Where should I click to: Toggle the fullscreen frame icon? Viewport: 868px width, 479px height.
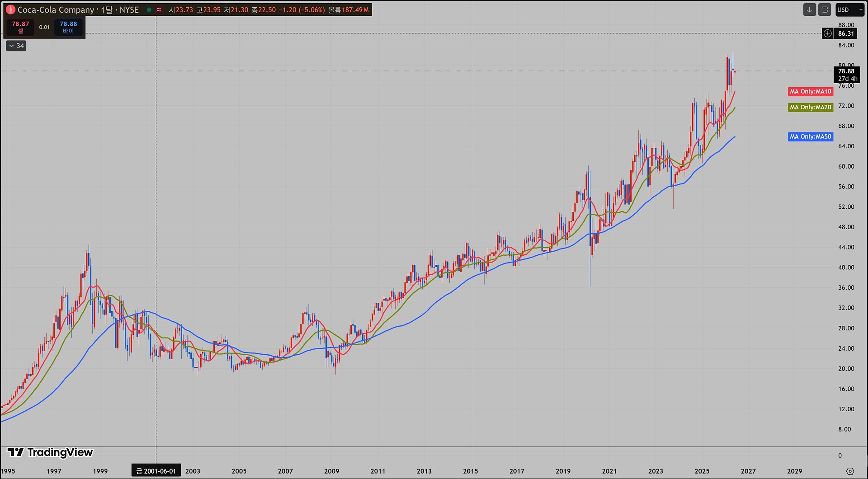point(825,9)
